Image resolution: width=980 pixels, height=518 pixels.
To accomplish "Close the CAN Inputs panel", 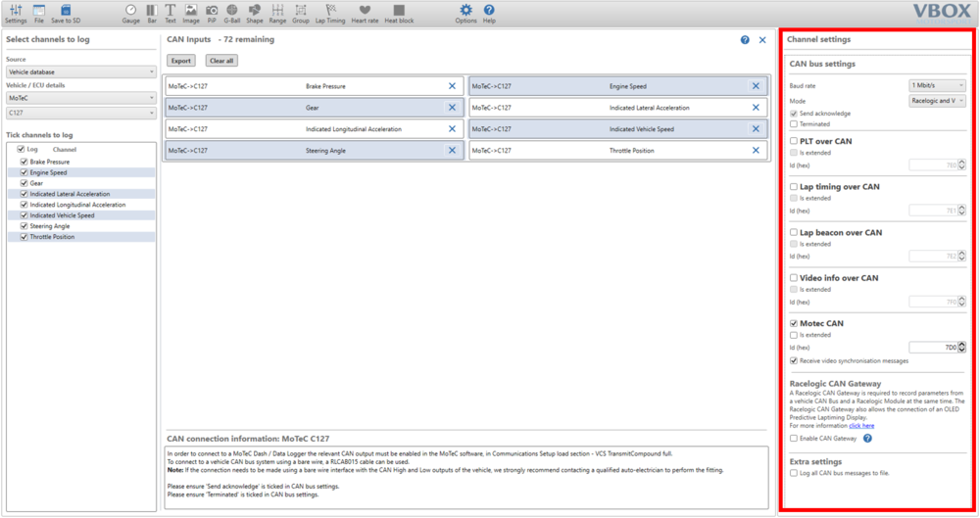I will tap(762, 40).
